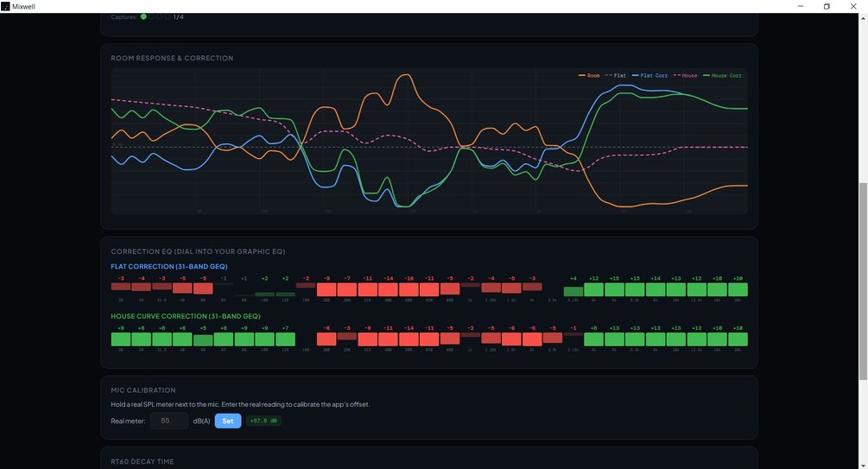Viewport: 868px width, 469px height.
Task: Click the House Curve Correction (31-Band GEQ) heading
Action: 186,316
